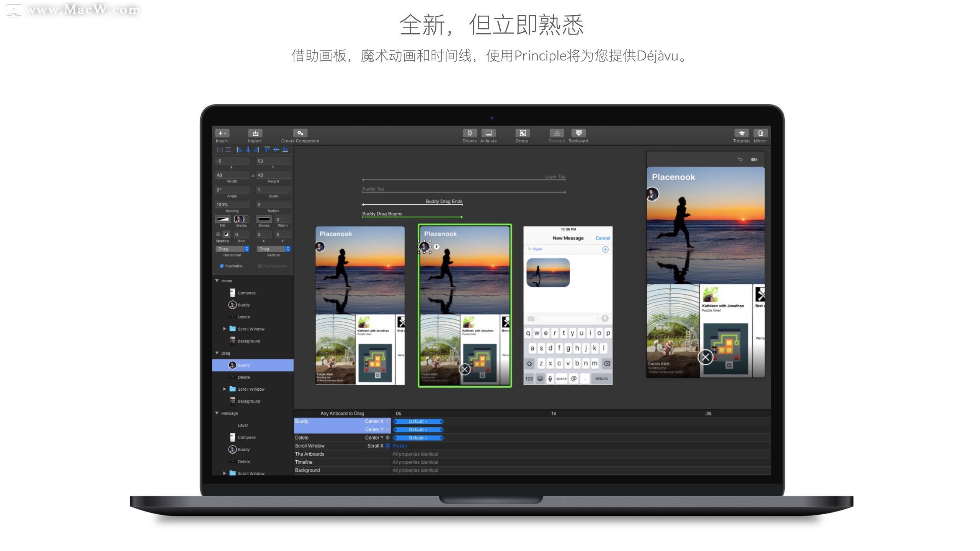Click the delete X circle in preview
Screen dimensions: 980x551
(706, 357)
